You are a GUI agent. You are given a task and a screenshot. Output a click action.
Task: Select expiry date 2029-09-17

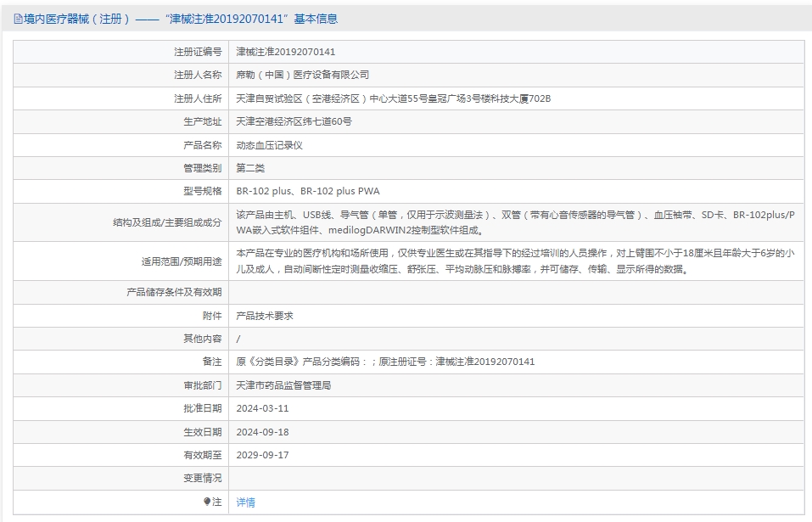click(x=262, y=455)
